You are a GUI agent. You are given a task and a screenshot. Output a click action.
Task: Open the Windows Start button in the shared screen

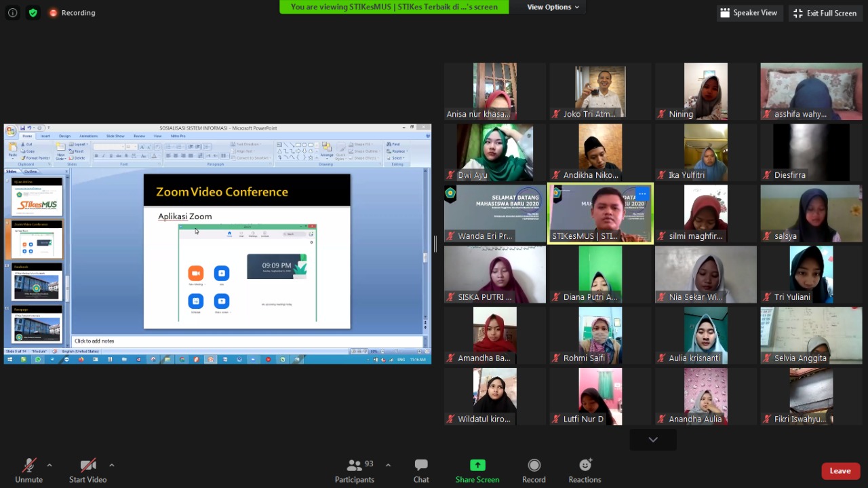[x=9, y=359]
